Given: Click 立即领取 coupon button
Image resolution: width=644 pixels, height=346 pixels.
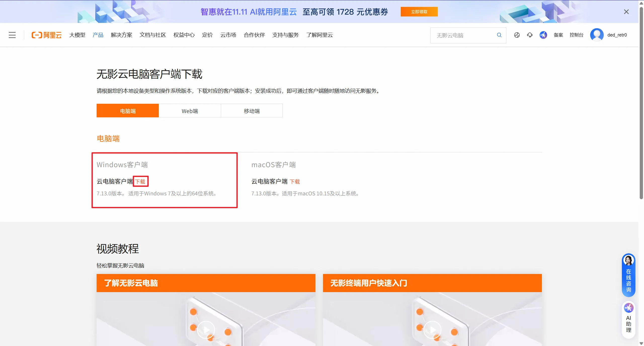Looking at the screenshot, I should 419,12.
